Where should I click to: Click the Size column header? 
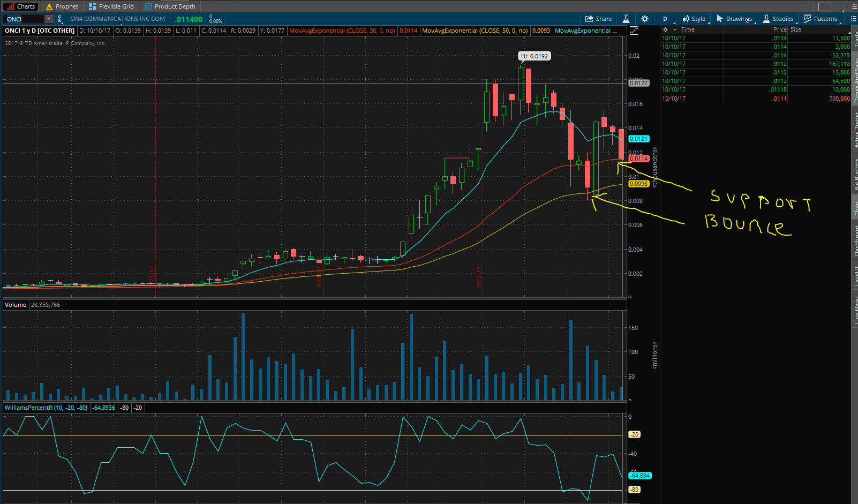pyautogui.click(x=796, y=29)
